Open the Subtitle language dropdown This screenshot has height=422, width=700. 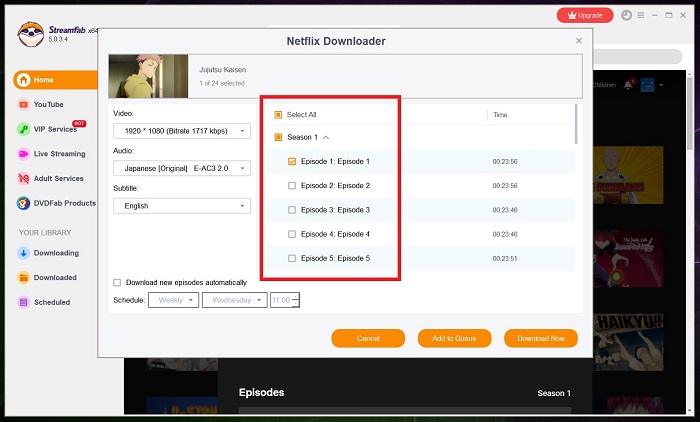point(182,206)
